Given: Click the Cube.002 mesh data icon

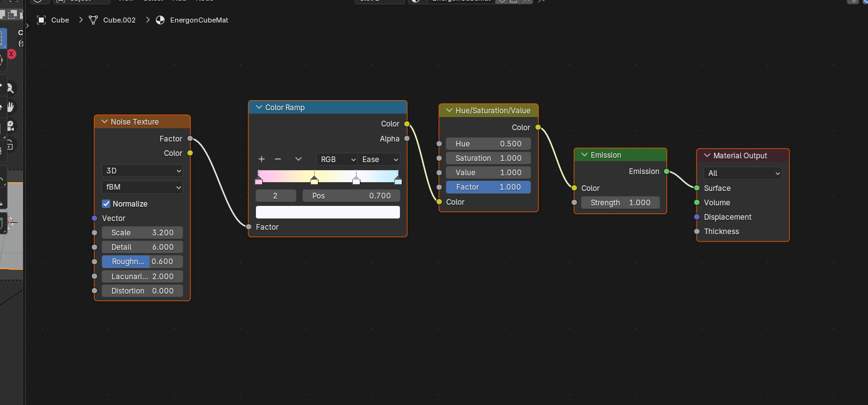Looking at the screenshot, I should click(94, 20).
